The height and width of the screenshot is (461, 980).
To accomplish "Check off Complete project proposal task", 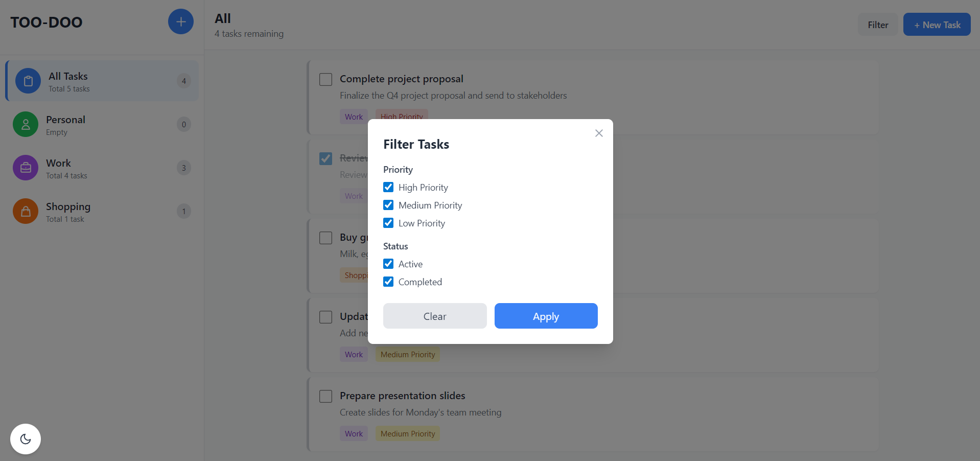I will (325, 79).
